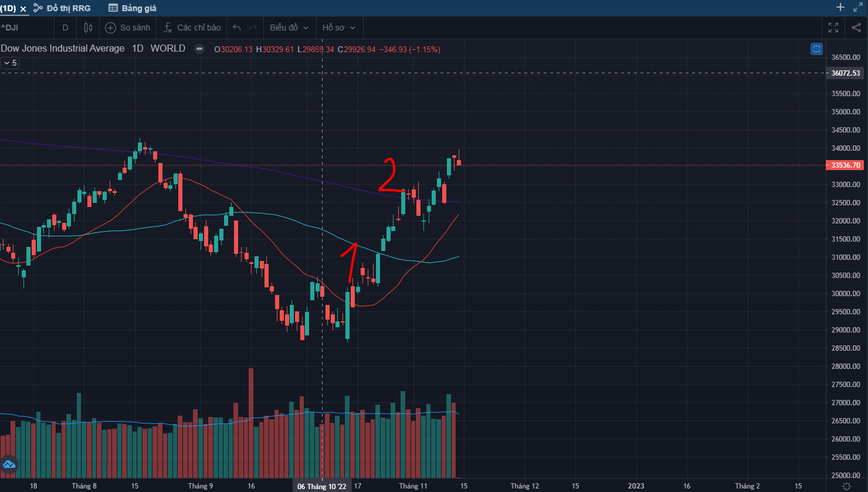Click the 25000.00 price scale label

(846, 476)
